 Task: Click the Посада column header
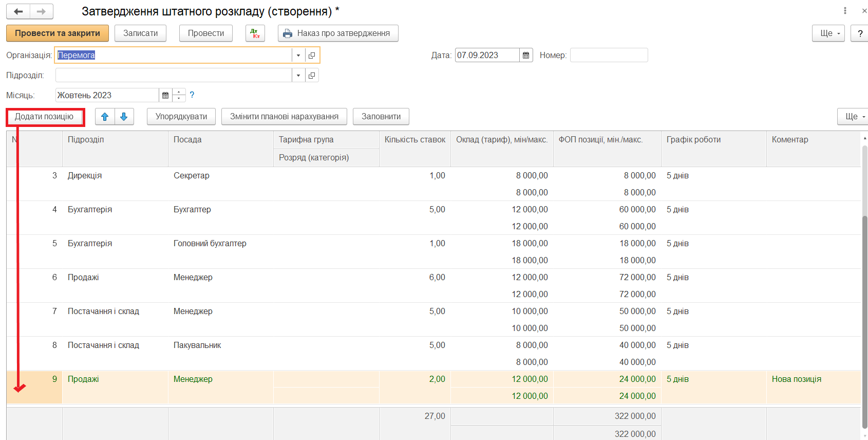click(221, 149)
